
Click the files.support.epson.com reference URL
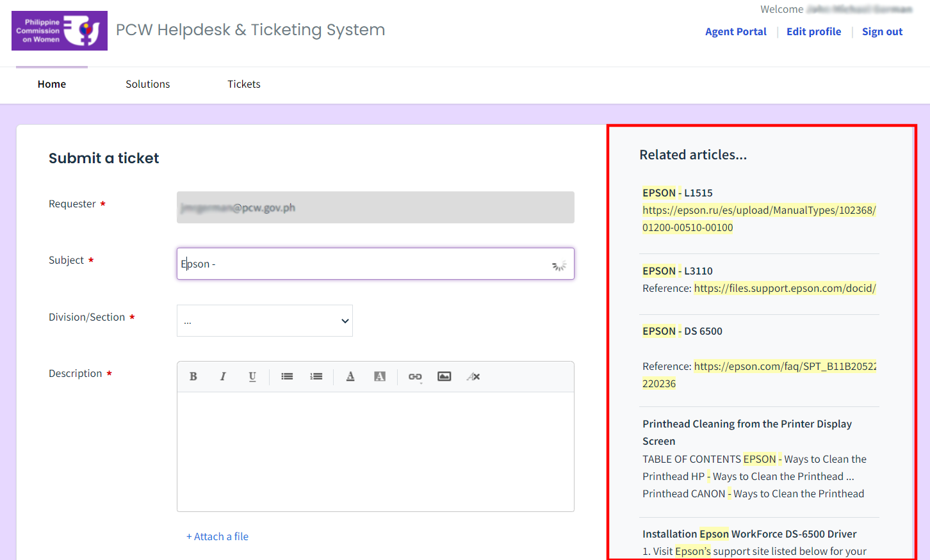785,288
